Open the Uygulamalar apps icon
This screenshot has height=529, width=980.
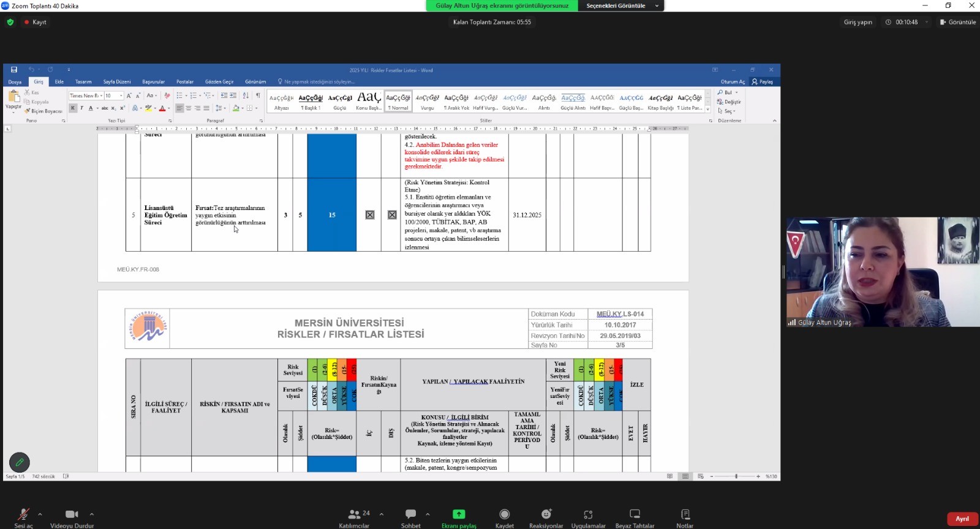[x=588, y=515]
